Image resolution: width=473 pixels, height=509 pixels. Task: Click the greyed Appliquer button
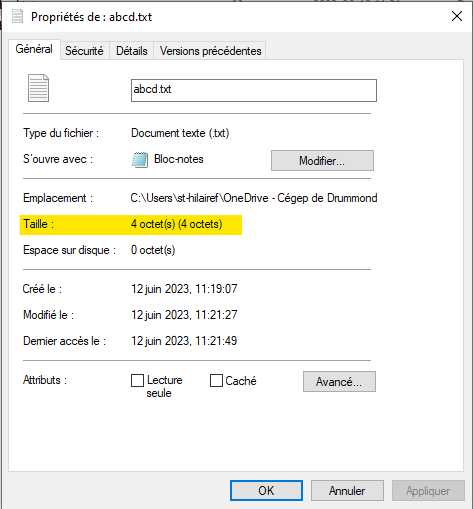point(428,491)
